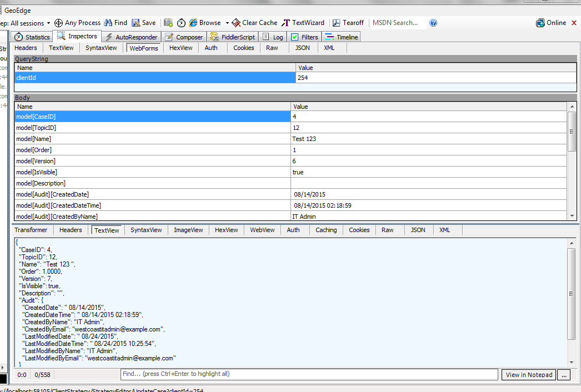This screenshot has height=392, width=581.
Task: Click the camera screenshot icon
Action: point(168,23)
